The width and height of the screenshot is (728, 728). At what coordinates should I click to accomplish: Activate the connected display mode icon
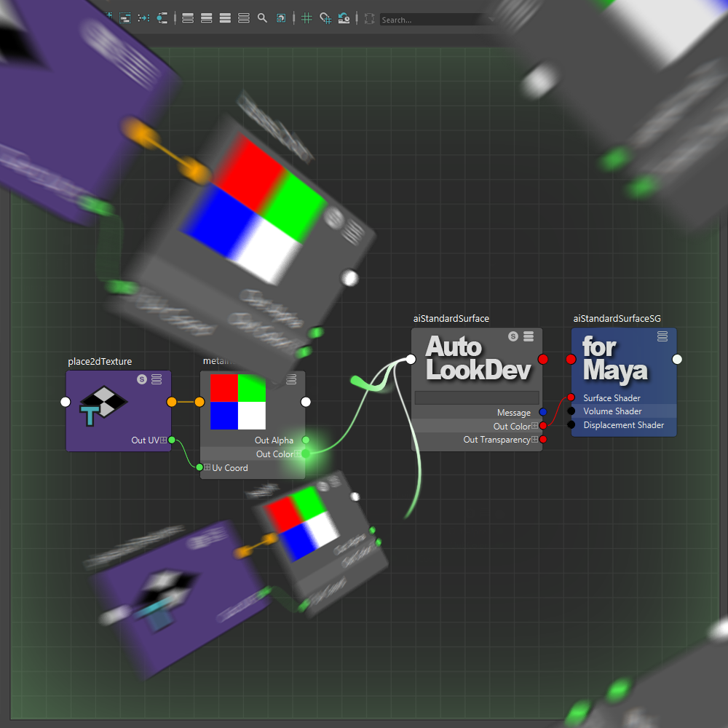205,18
